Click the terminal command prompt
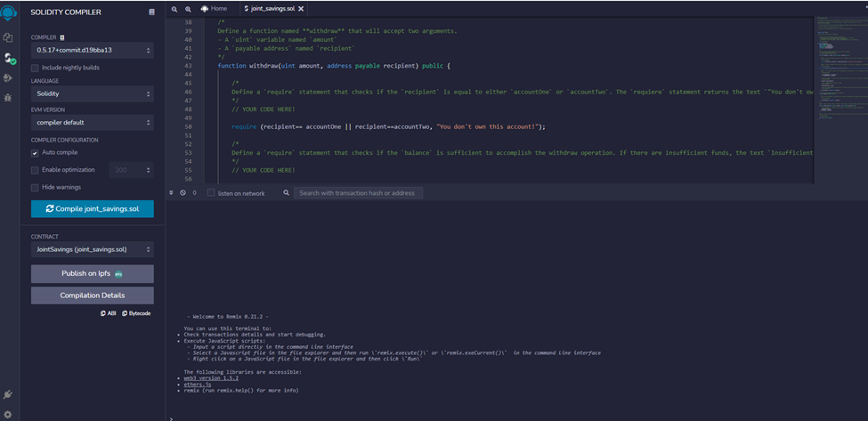Viewport: 868px width, 421px height. click(172, 419)
